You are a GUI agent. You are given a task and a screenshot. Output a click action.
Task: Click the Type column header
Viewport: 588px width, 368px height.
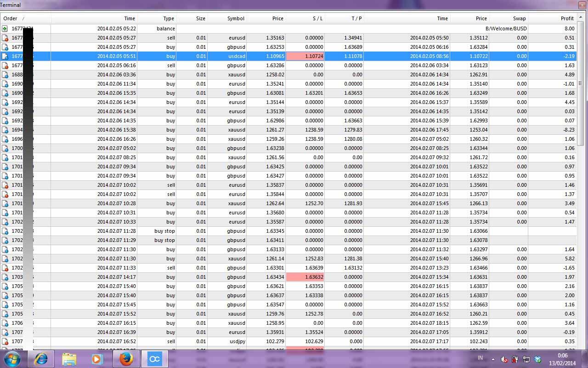point(169,18)
